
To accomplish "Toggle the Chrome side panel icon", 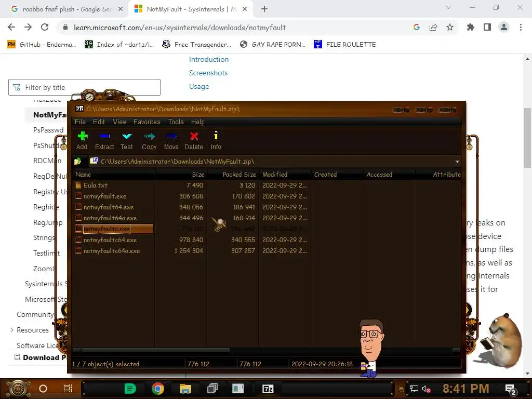I will 487,28.
